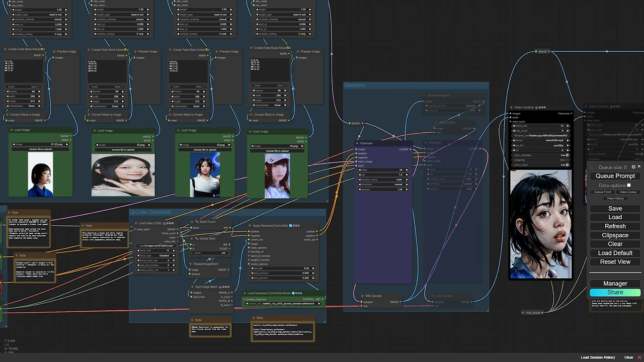This screenshot has width=644, height=362.
Task: Open the Manager
Action: (x=615, y=284)
